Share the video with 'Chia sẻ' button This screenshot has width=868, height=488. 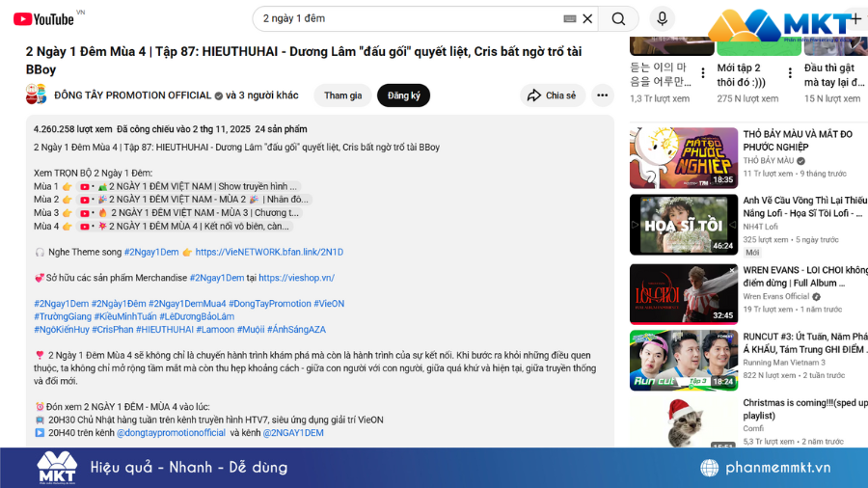pos(552,95)
